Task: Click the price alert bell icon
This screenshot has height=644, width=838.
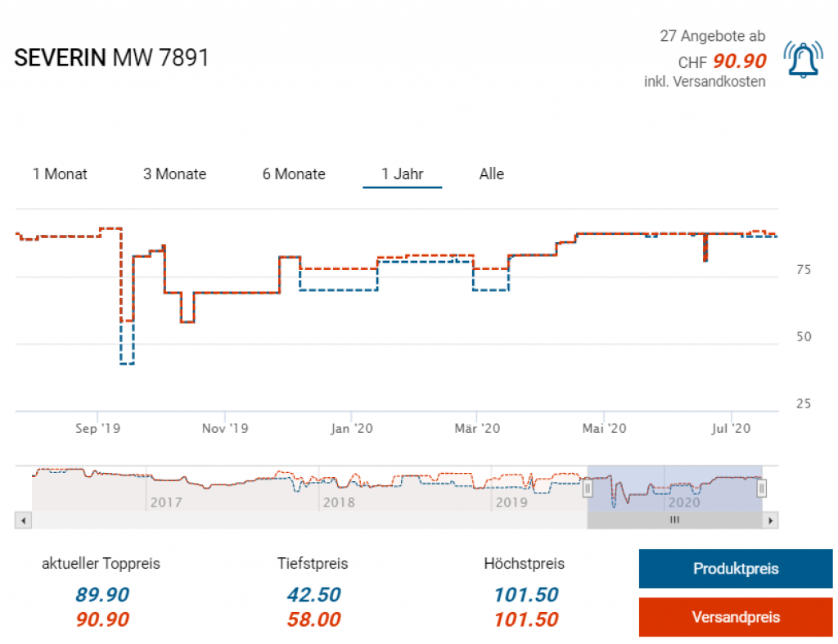Action: 804,60
